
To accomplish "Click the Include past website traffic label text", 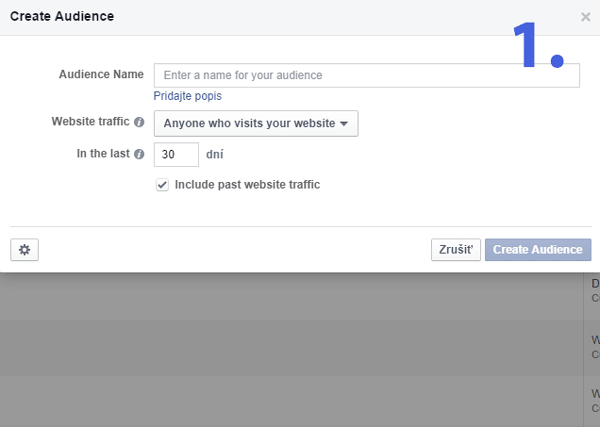I will click(x=246, y=185).
